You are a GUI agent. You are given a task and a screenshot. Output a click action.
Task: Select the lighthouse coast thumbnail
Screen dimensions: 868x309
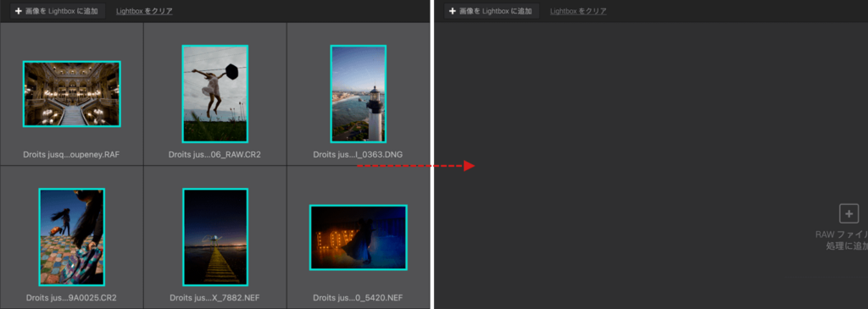pyautogui.click(x=359, y=94)
